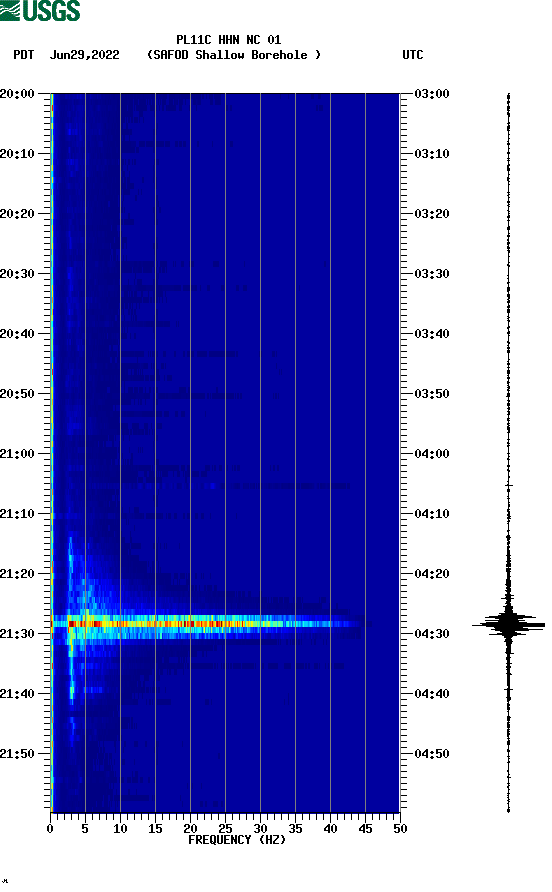Viewport: 552px width, 892px height.
Task: Click the 20:20 PDT time label
Action: point(17,213)
